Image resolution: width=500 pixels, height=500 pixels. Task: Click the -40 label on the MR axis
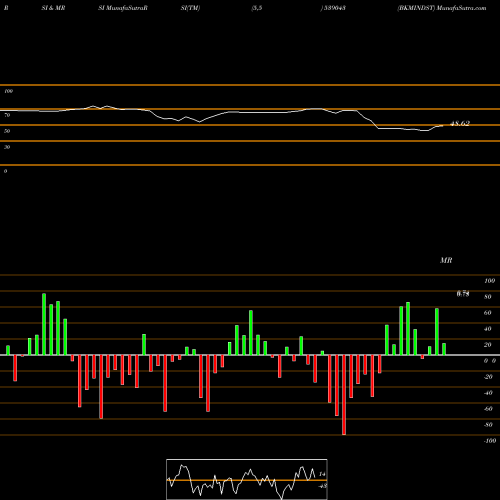pos(488,393)
